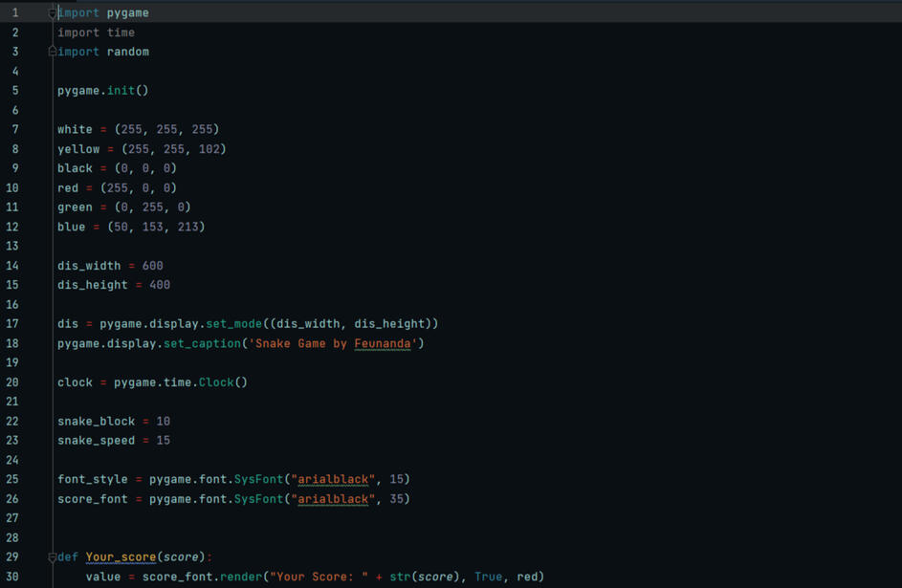The image size is (902, 588).
Task: Click the fold end marker beside import random
Action: 53,52
